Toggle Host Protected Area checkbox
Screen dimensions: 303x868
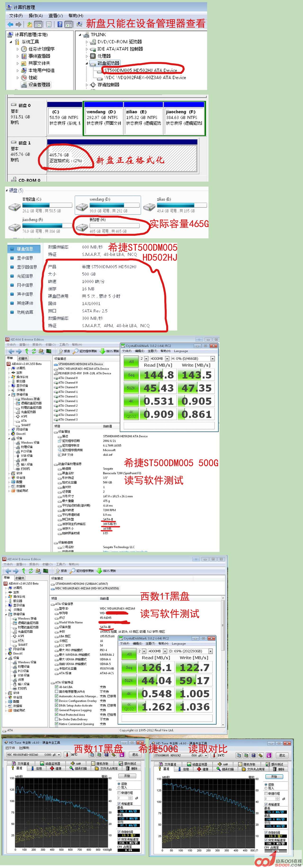[x=57, y=715]
